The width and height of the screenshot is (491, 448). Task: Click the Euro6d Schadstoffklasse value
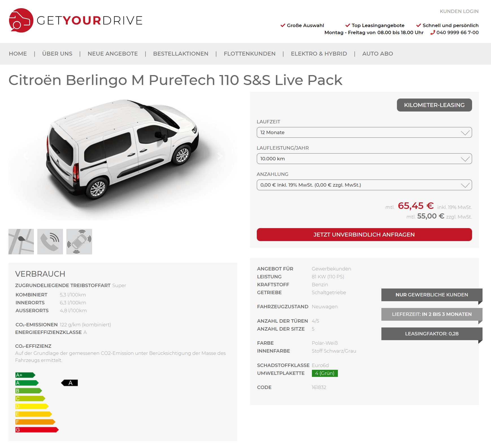[320, 365]
